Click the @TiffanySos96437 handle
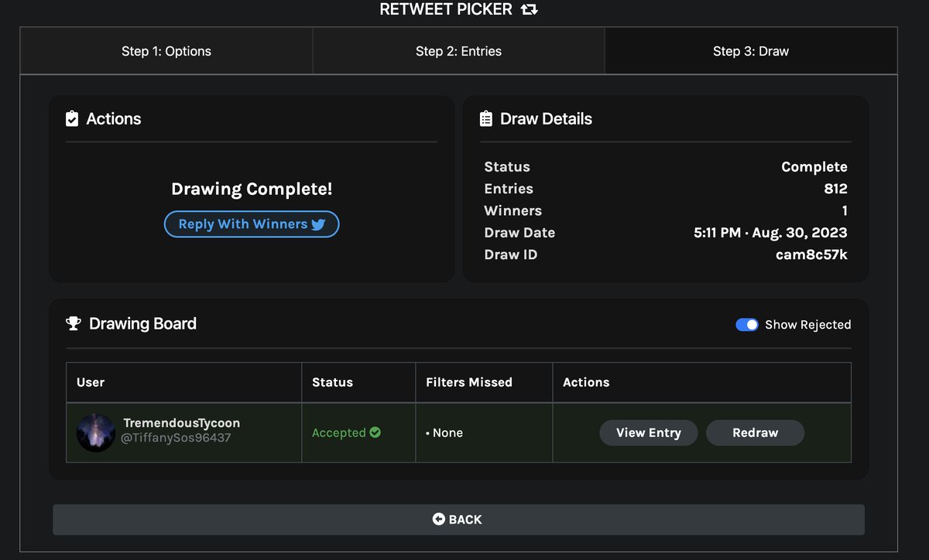This screenshot has width=929, height=560. tap(176, 438)
